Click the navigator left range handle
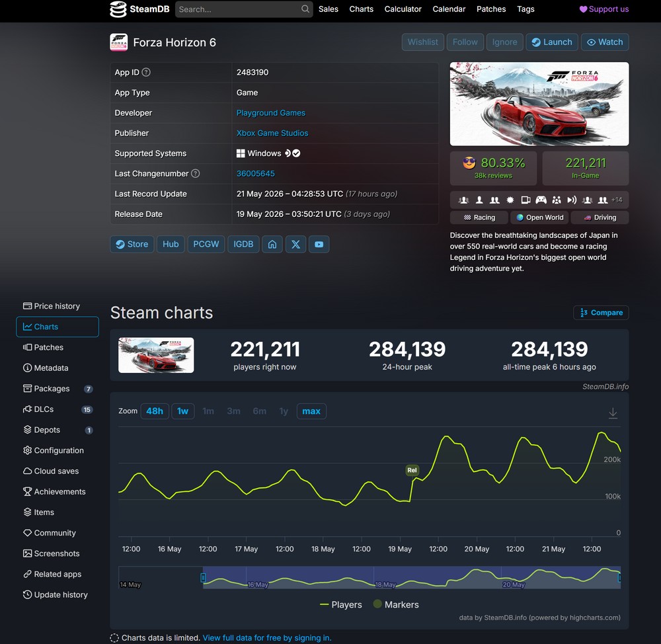The image size is (661, 644). [x=203, y=577]
